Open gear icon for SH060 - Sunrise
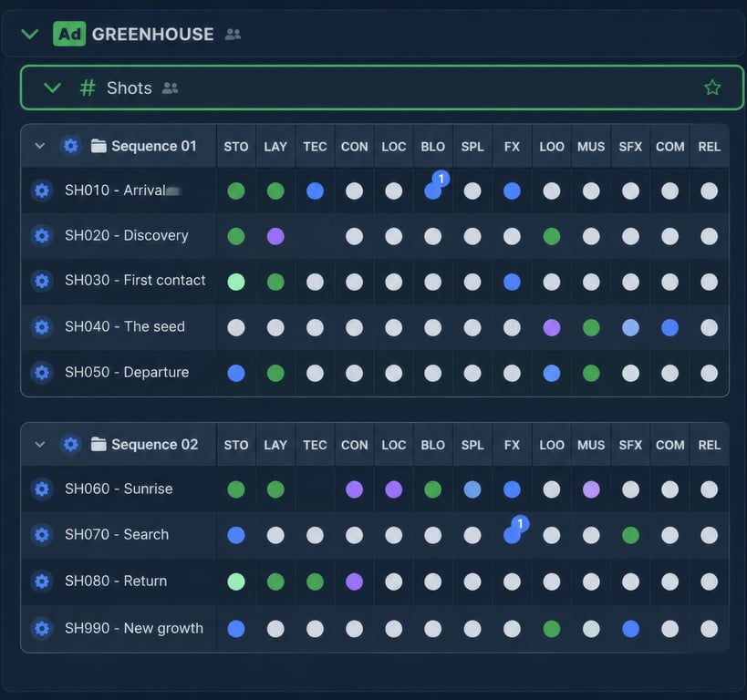 (x=42, y=489)
